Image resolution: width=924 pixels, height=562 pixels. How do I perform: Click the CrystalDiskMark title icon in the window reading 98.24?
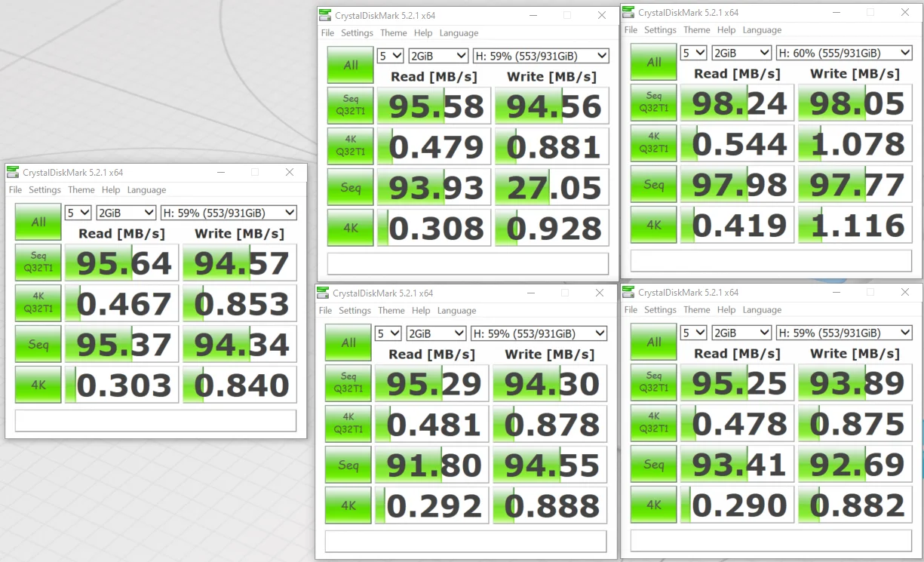tap(628, 12)
